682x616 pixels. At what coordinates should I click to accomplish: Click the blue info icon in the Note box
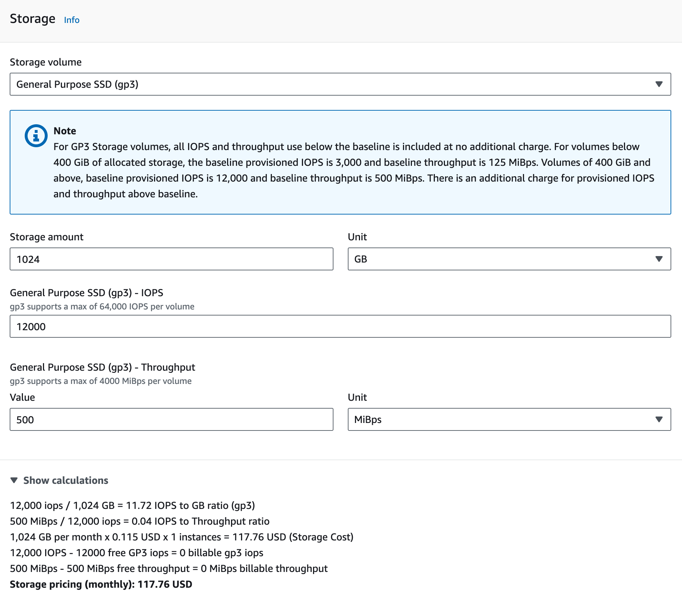coord(36,136)
